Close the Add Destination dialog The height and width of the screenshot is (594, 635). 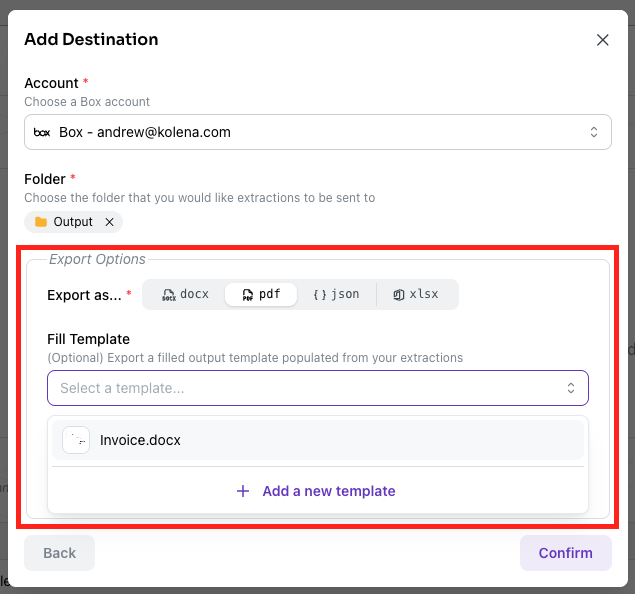point(602,40)
